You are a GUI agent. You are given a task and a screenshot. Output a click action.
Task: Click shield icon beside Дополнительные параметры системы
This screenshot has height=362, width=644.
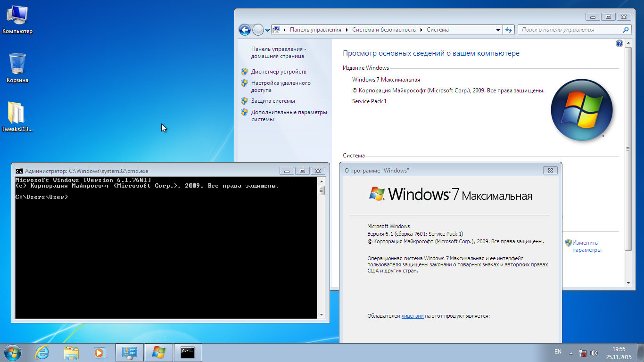[244, 112]
